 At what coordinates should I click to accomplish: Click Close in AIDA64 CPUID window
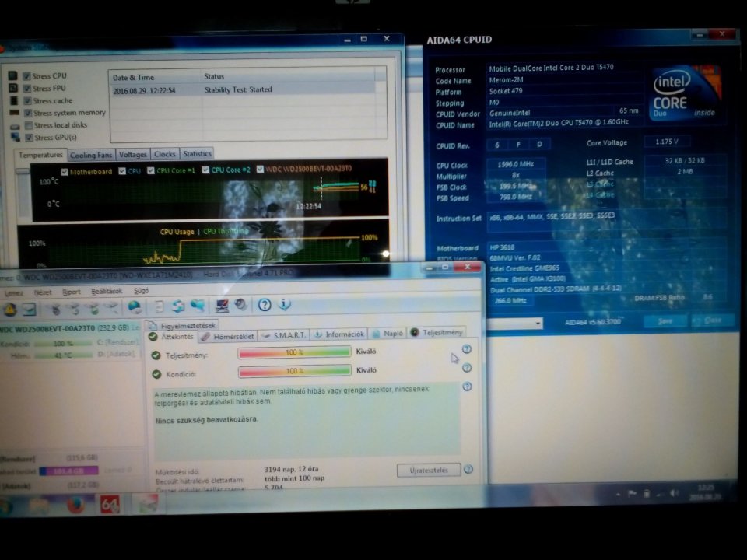(713, 320)
